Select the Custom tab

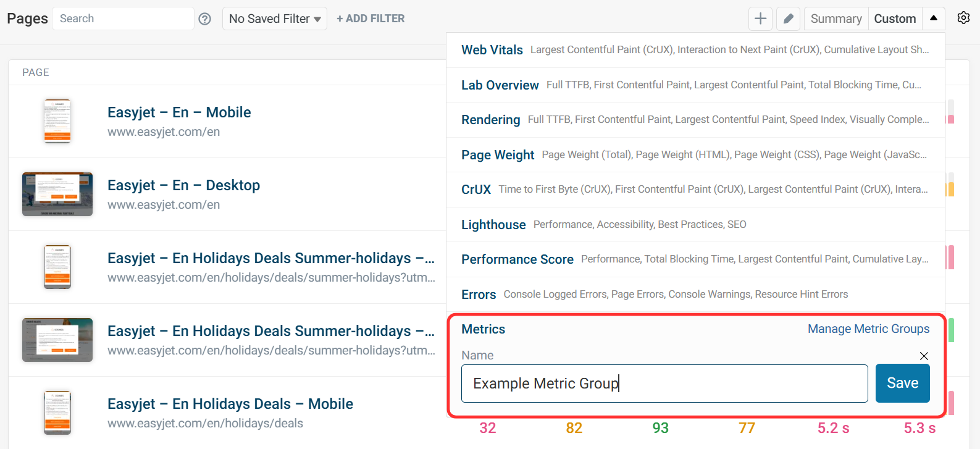click(x=895, y=19)
